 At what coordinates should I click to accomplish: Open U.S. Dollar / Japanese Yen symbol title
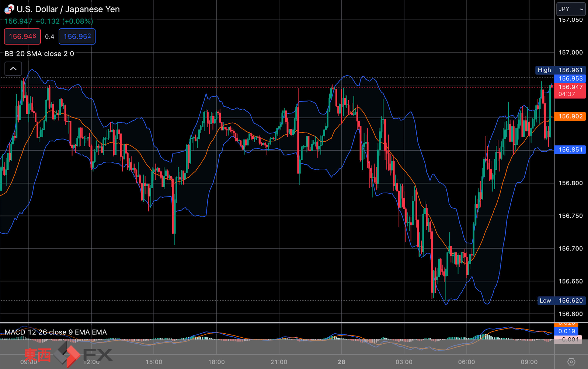click(68, 9)
